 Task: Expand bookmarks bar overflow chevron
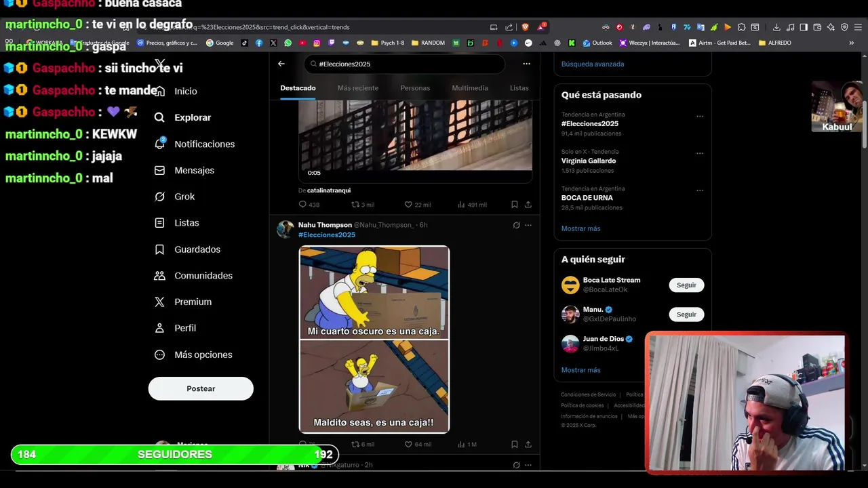pyautogui.click(x=852, y=43)
